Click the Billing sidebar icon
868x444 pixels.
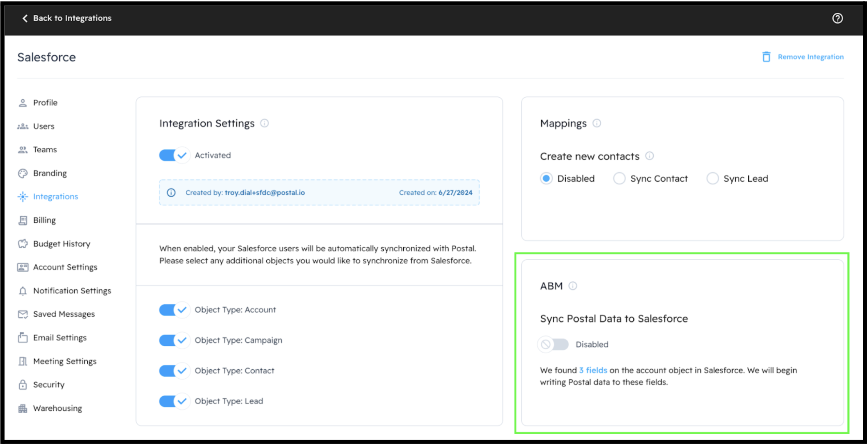click(23, 220)
